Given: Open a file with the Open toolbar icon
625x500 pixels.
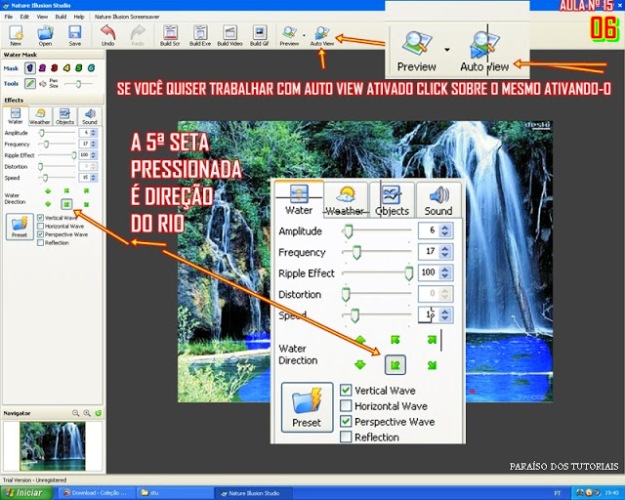Looking at the screenshot, I should click(45, 35).
